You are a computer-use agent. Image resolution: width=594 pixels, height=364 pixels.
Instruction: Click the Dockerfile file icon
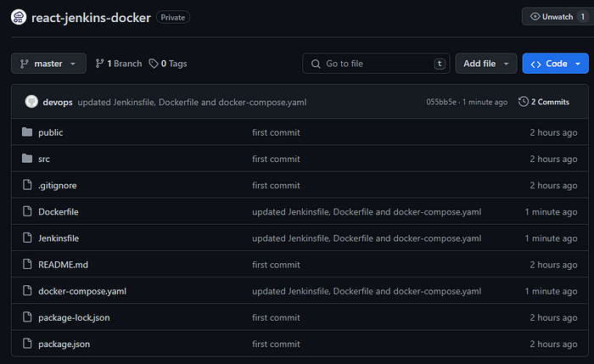(x=27, y=211)
